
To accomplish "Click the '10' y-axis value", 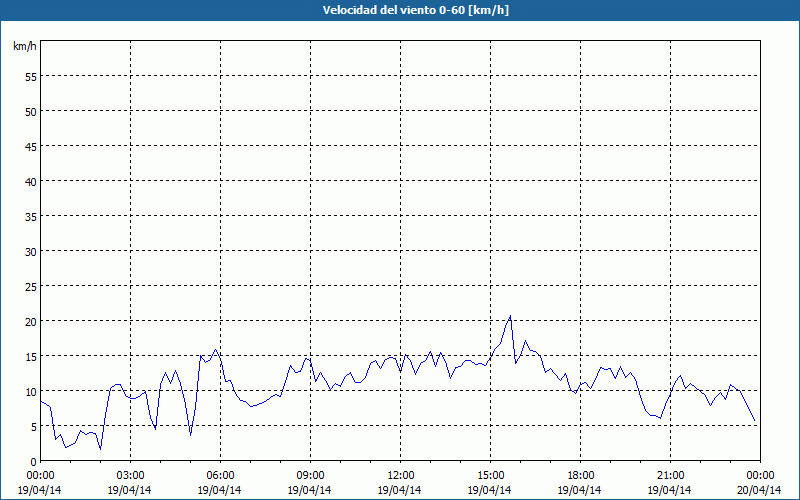I will [31, 391].
